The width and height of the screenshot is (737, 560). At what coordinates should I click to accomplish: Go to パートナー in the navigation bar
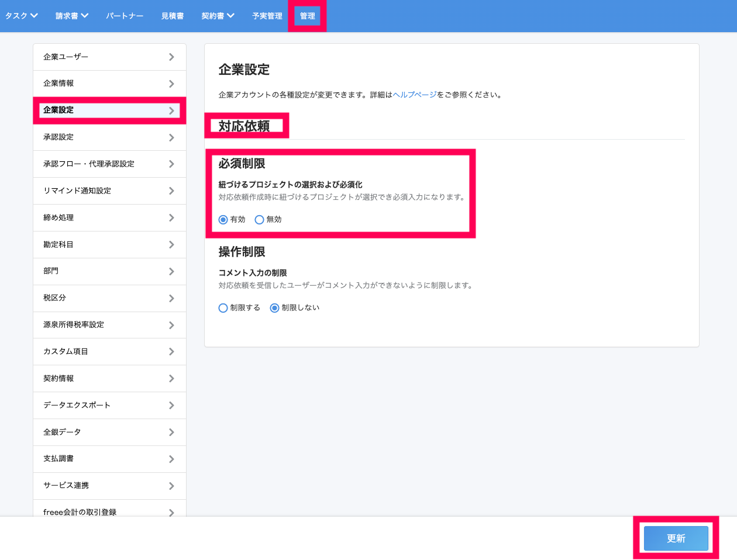coord(125,16)
